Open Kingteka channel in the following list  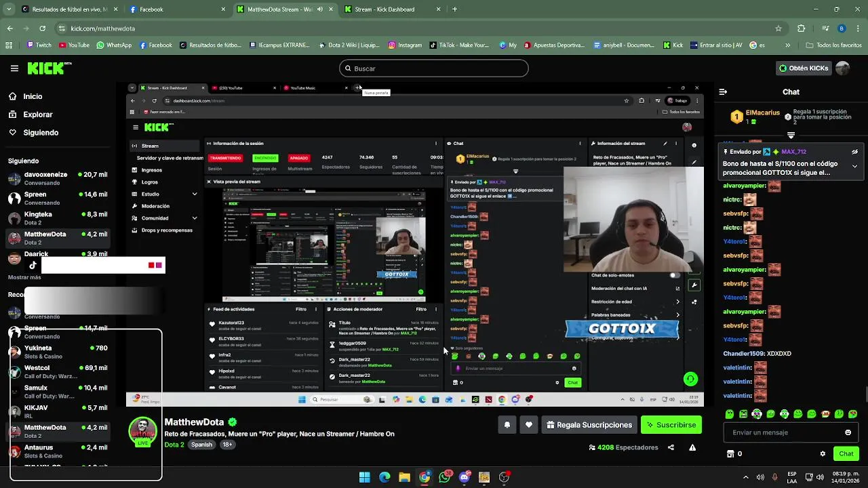pyautogui.click(x=58, y=218)
